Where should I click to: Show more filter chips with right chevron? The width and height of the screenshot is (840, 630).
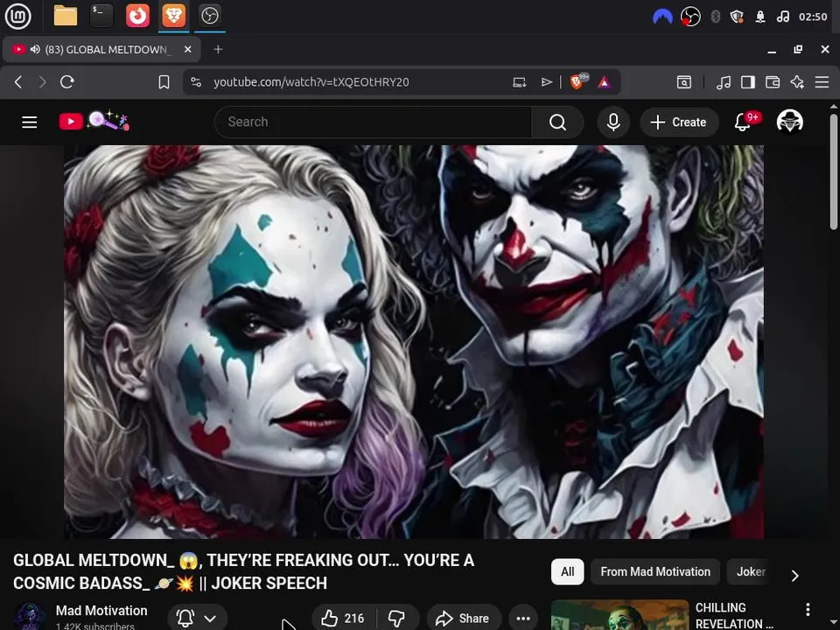click(x=795, y=576)
